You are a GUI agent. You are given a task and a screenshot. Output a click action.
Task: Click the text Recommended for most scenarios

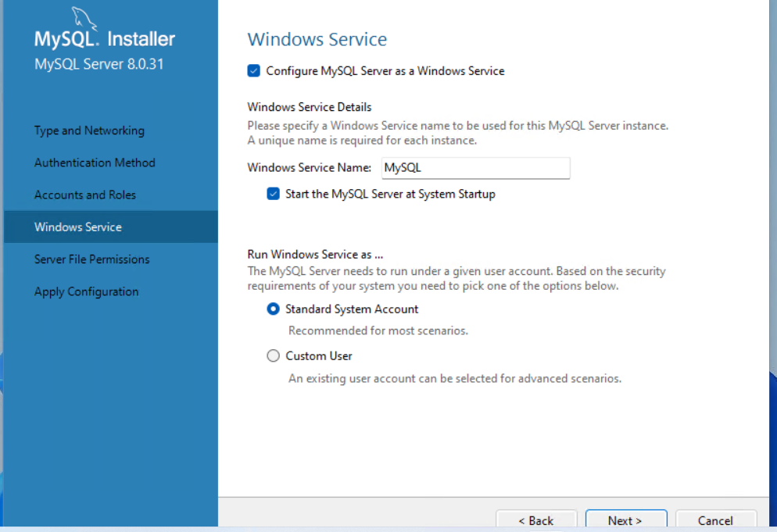(378, 331)
